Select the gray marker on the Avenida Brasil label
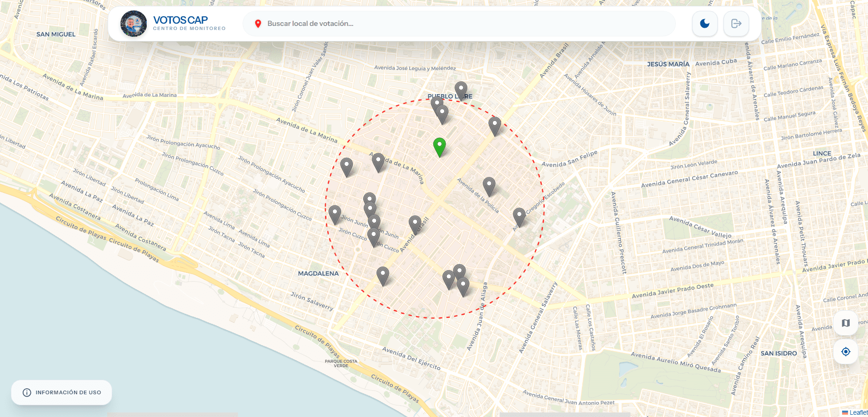This screenshot has height=417, width=868. 415,226
